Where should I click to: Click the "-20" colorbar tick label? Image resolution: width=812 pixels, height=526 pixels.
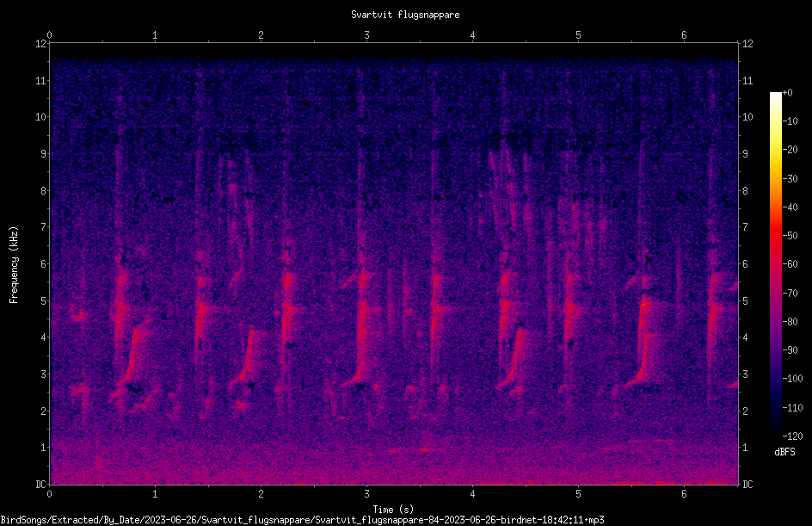790,150
